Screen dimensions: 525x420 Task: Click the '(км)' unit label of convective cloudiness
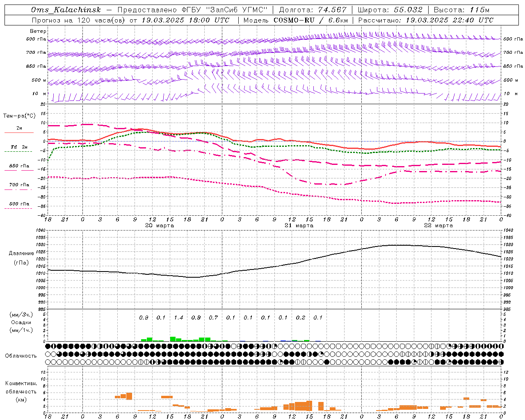tap(21, 399)
